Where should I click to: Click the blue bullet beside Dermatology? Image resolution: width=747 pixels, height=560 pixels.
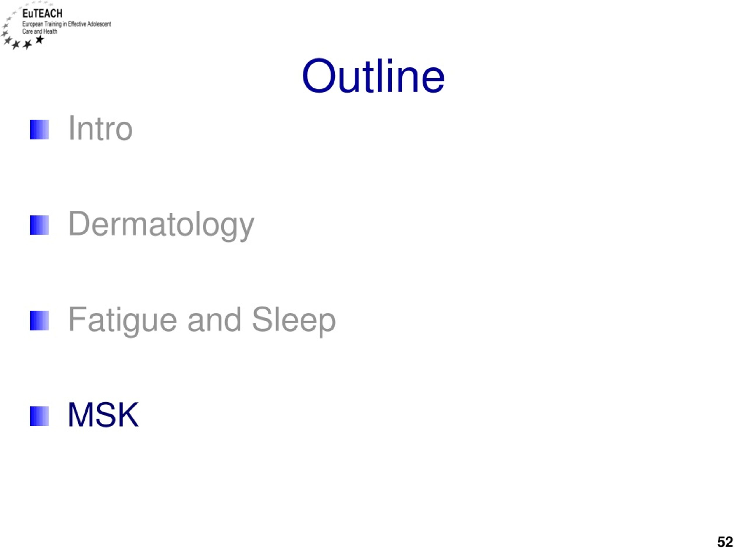[x=39, y=225]
